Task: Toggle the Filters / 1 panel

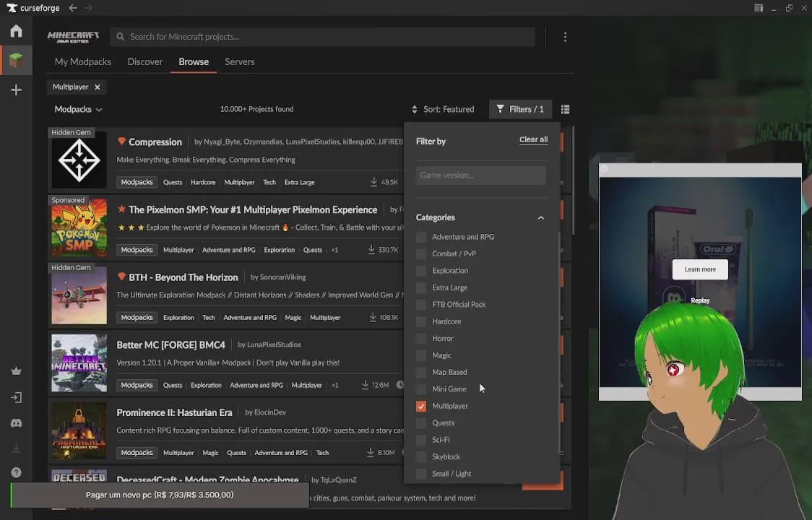Action: (520, 109)
